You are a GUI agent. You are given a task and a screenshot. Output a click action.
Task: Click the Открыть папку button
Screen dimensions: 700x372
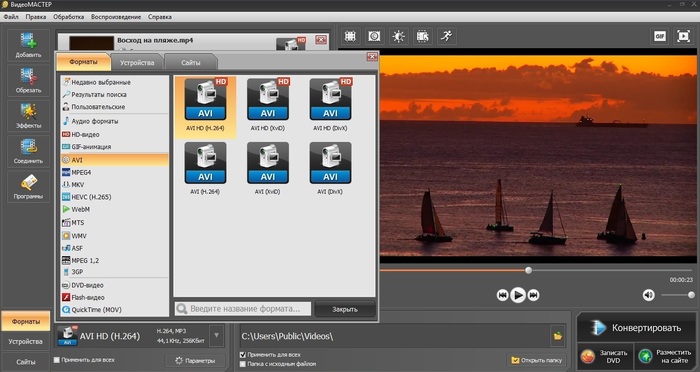point(537,360)
